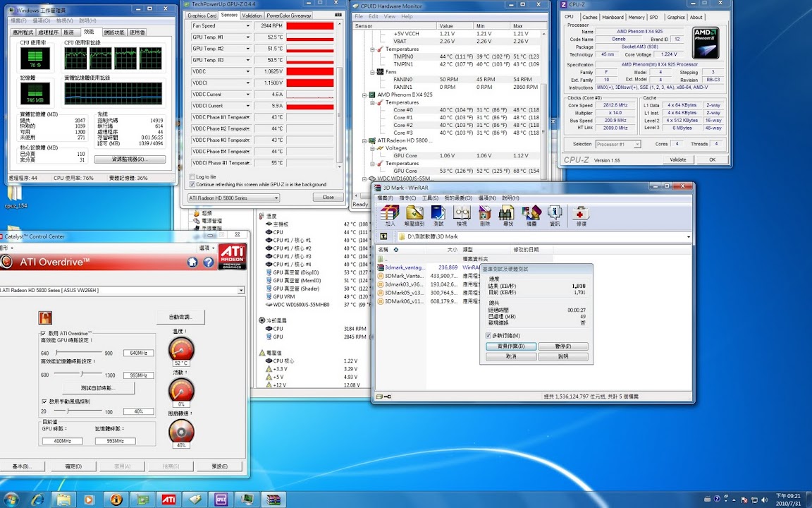Viewport: 812px width, 508px height.
Task: Click GPU clock 640MHz value field
Action: 138,353
